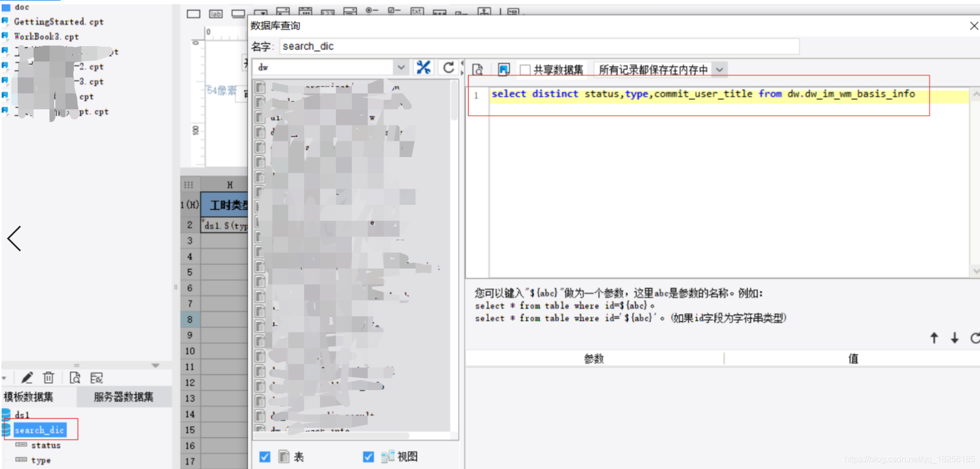The width and height of the screenshot is (980, 469).
Task: Open WorkBook3.cpt in file tree
Action: pyautogui.click(x=46, y=36)
